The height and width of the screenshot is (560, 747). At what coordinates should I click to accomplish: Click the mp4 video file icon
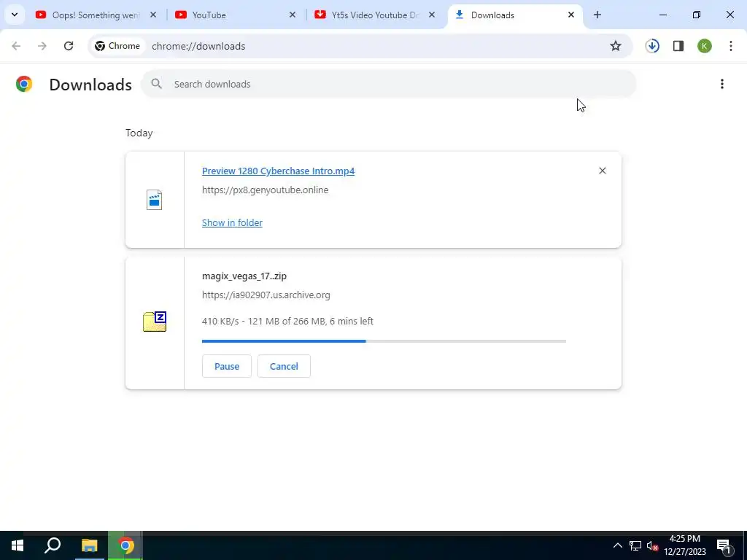(155, 200)
